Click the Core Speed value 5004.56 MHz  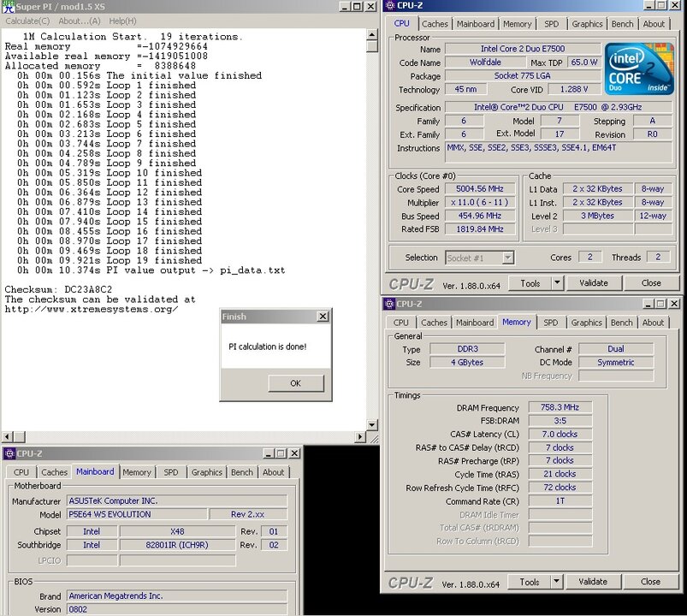pyautogui.click(x=480, y=189)
